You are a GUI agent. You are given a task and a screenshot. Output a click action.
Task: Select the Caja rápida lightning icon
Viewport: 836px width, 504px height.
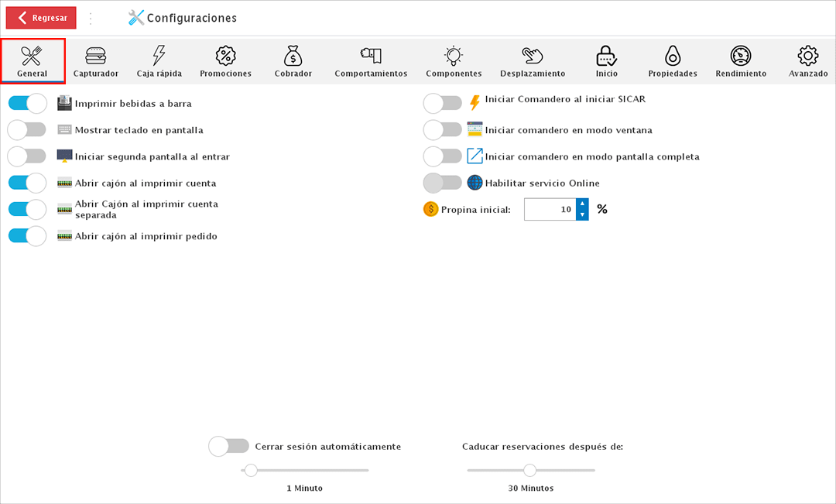click(x=159, y=60)
